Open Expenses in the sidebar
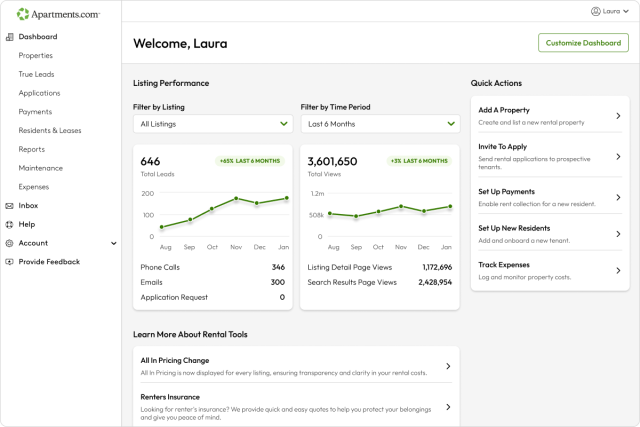This screenshot has width=640, height=427. [x=33, y=187]
